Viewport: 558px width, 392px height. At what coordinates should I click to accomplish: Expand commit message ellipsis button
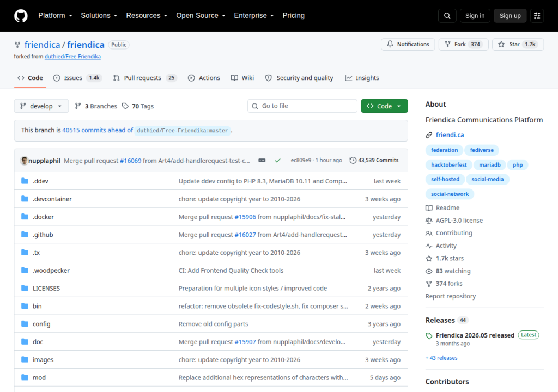(262, 161)
